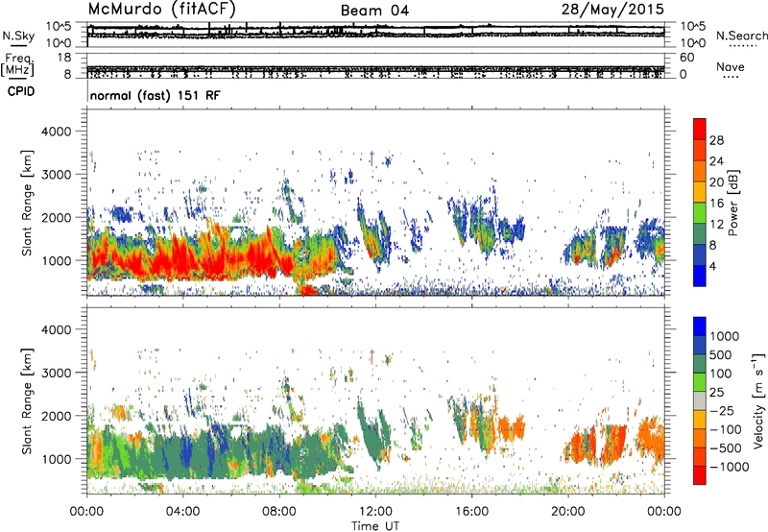Click the '-25' tick label on velocity colorbar
This screenshot has width=768, height=532.
[x=723, y=410]
